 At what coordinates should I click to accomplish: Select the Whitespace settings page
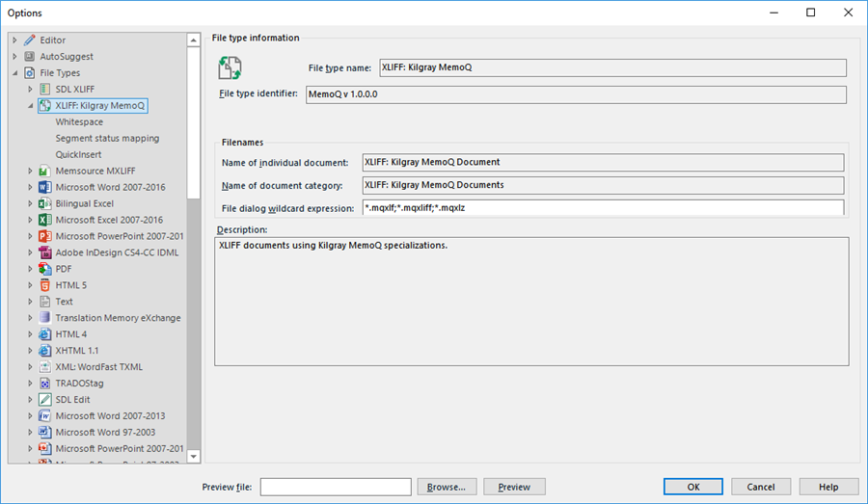click(x=79, y=121)
